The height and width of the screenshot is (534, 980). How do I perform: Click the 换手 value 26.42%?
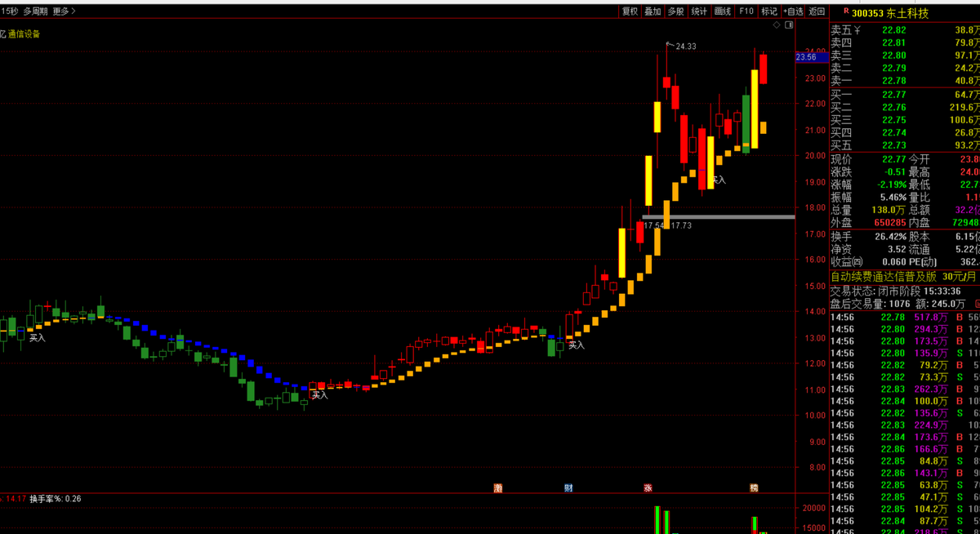click(890, 236)
